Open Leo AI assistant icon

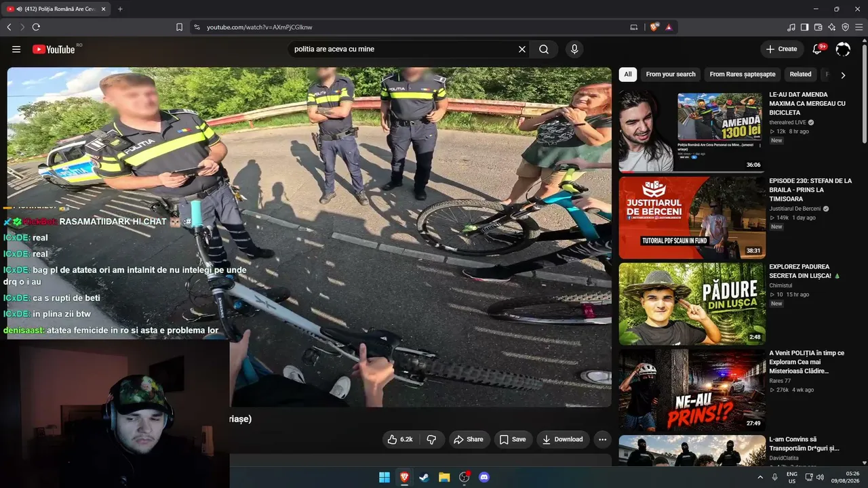[x=831, y=27]
